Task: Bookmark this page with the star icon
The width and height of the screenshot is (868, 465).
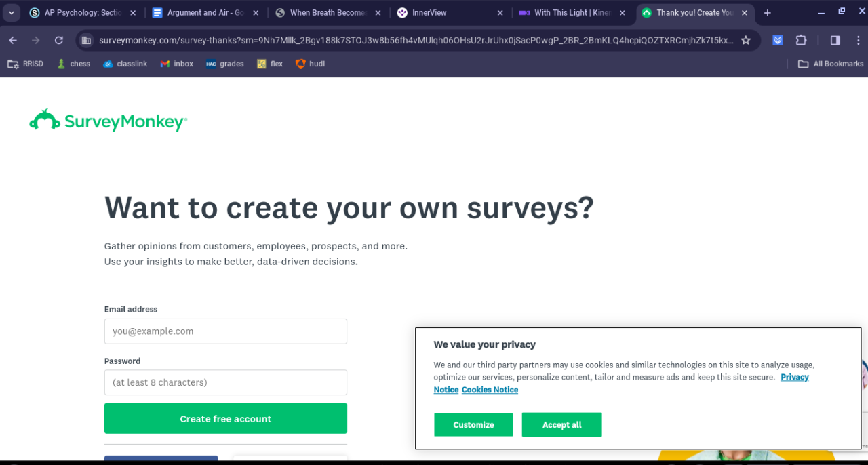Action: (746, 41)
